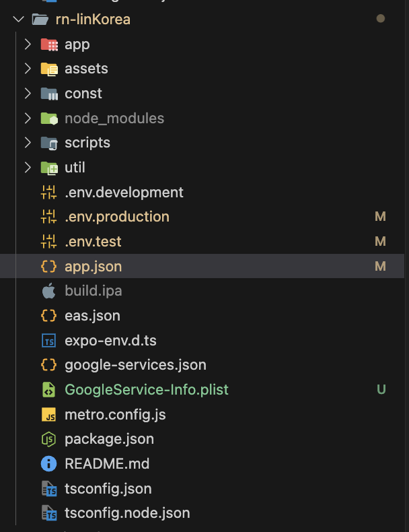Image resolution: width=409 pixels, height=532 pixels.
Task: Open the eas.json file
Action: pos(92,316)
